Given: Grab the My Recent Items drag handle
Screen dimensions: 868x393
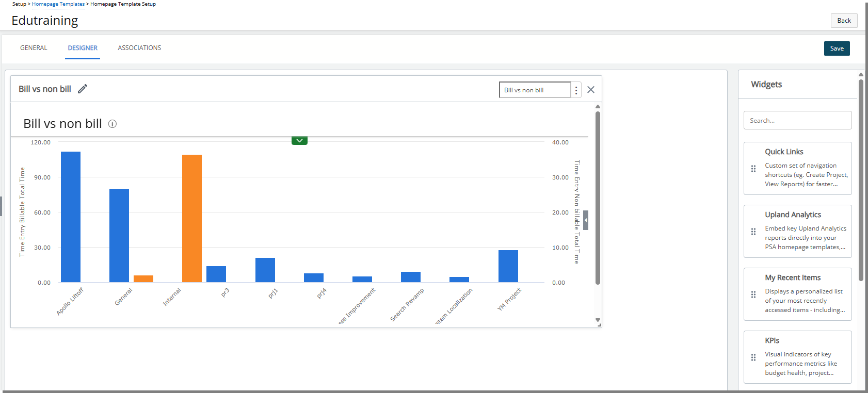Looking at the screenshot, I should [x=753, y=294].
